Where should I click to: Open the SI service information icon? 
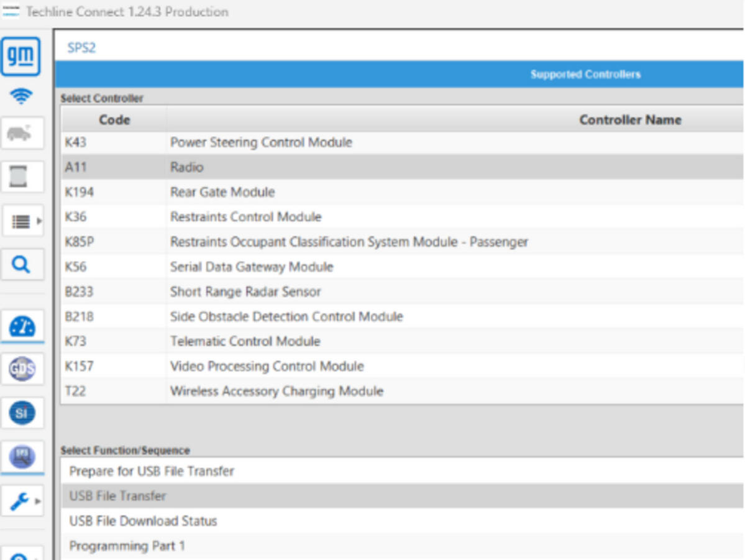[x=22, y=413]
